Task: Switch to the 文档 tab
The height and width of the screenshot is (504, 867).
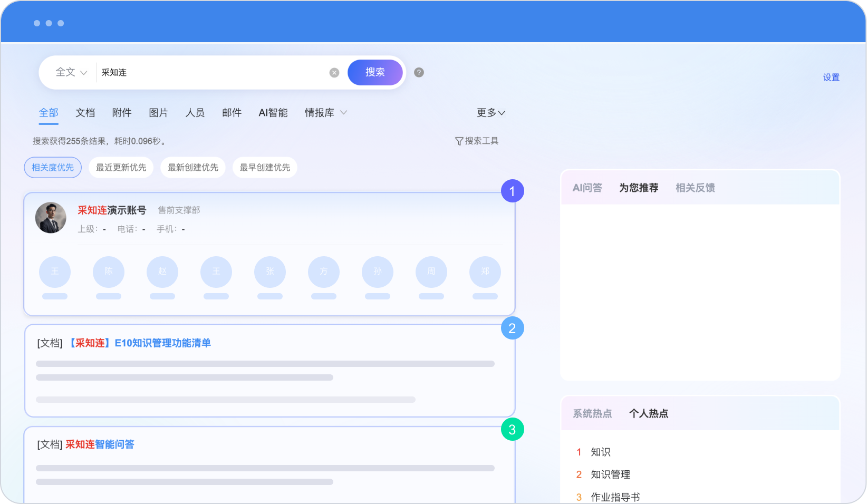Action: 85,113
